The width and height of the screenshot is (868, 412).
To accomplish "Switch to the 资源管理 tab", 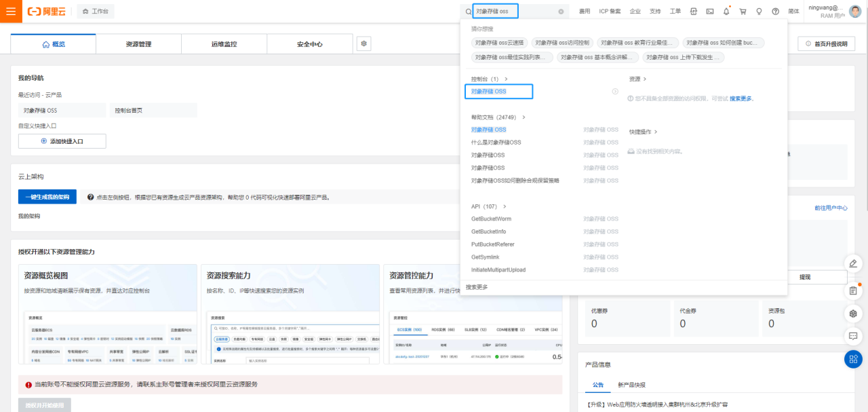I will coord(138,44).
